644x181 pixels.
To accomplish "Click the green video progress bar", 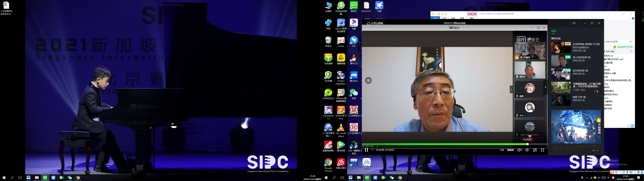I will (445, 144).
